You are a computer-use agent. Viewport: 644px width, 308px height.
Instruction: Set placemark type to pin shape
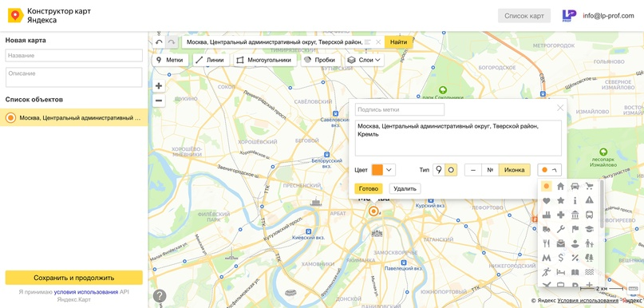pos(439,170)
